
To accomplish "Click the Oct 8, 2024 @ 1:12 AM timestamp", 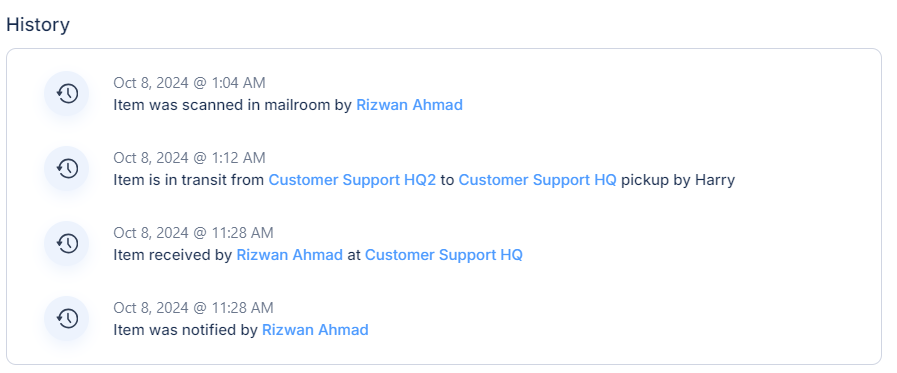I will coord(189,158).
